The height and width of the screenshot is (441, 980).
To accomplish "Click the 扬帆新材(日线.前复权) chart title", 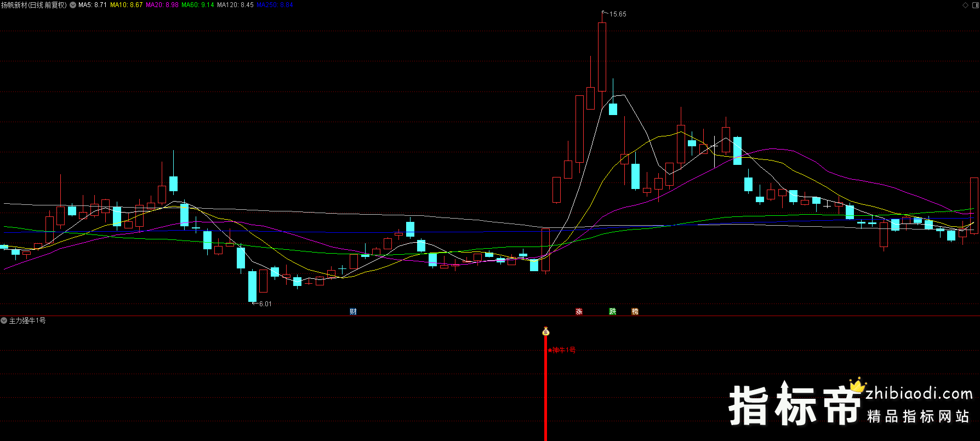I will (x=34, y=5).
